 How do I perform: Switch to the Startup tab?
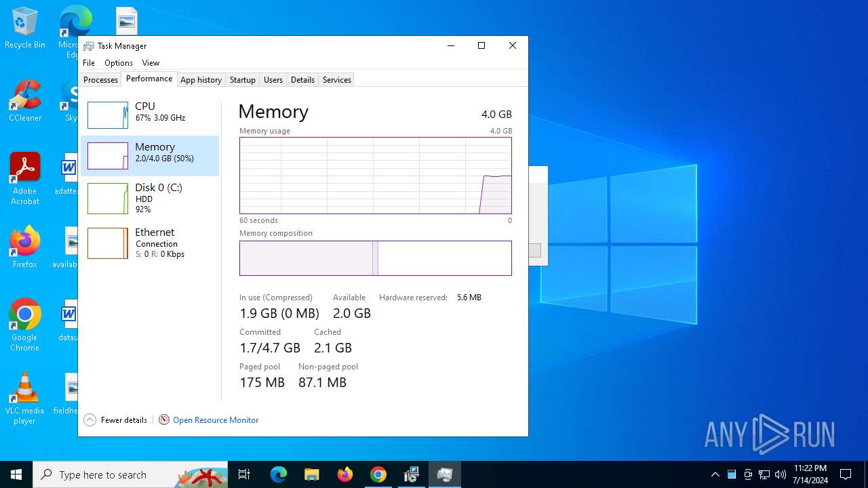click(242, 80)
